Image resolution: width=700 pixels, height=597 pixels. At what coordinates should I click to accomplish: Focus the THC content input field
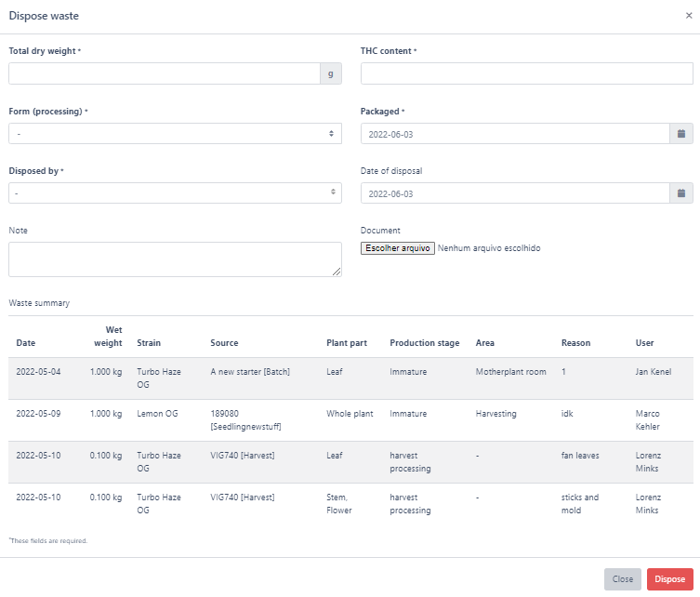(526, 74)
